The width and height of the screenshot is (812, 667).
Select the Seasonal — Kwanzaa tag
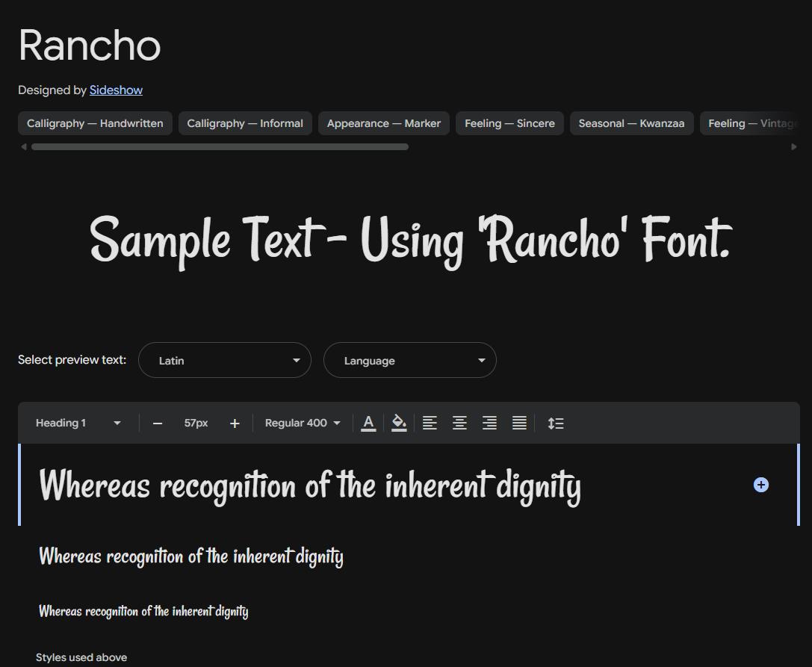tap(632, 123)
